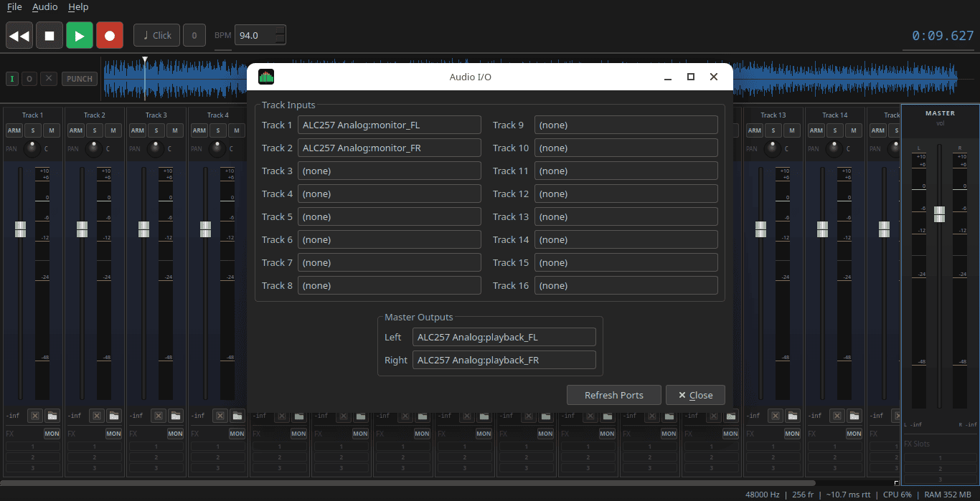Click the waveform playhead marker
This screenshot has height=501, width=980.
click(x=144, y=60)
